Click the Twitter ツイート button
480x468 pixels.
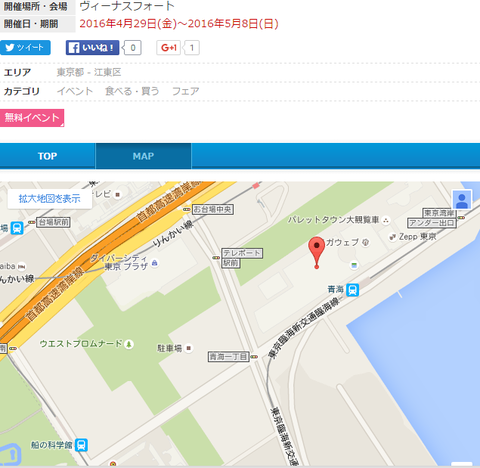[25, 48]
